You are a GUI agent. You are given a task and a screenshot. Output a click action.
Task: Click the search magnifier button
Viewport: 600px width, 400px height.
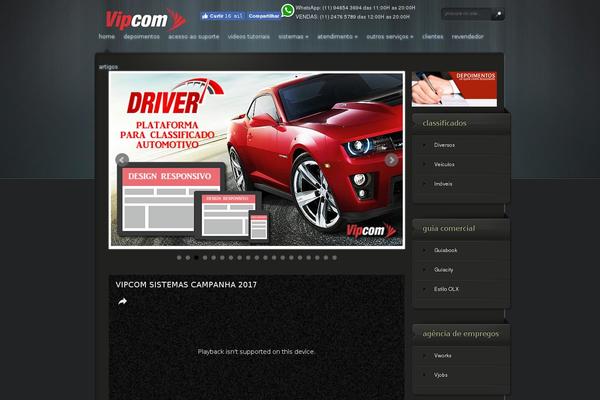pyautogui.click(x=498, y=14)
